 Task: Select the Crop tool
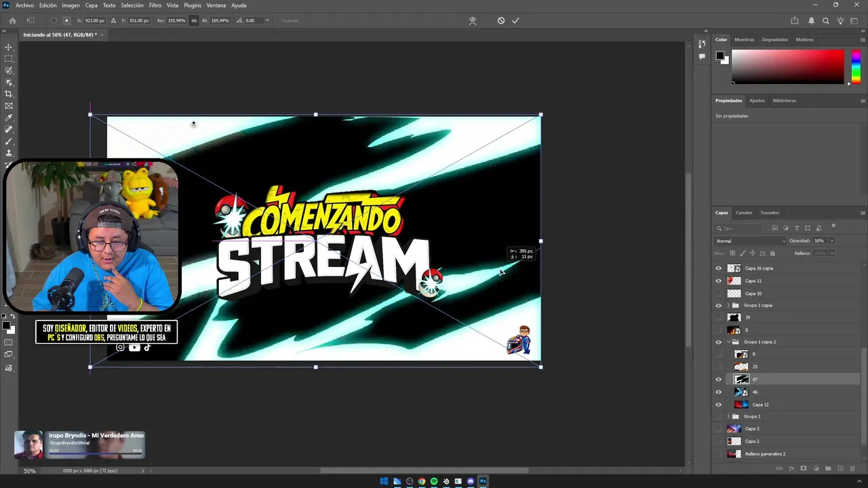click(9, 94)
